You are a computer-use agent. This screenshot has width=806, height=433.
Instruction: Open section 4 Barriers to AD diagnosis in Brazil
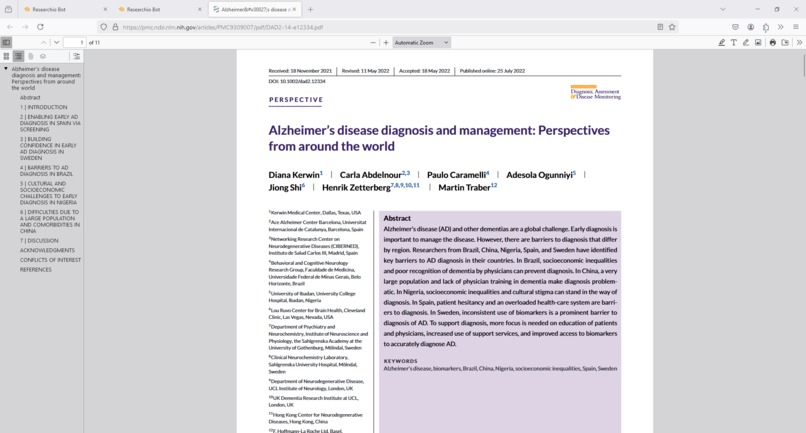(x=47, y=171)
